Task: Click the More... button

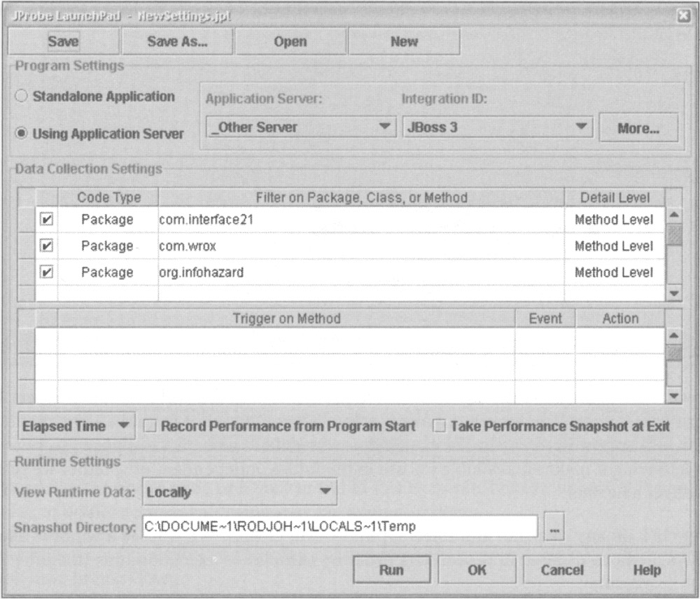Action: pos(638,128)
